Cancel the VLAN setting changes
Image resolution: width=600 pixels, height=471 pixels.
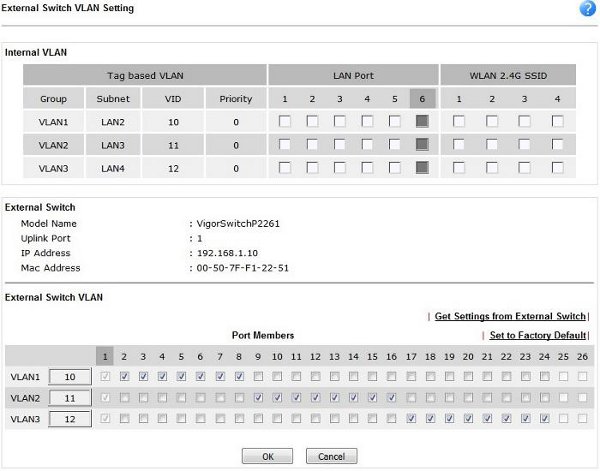pyautogui.click(x=331, y=456)
